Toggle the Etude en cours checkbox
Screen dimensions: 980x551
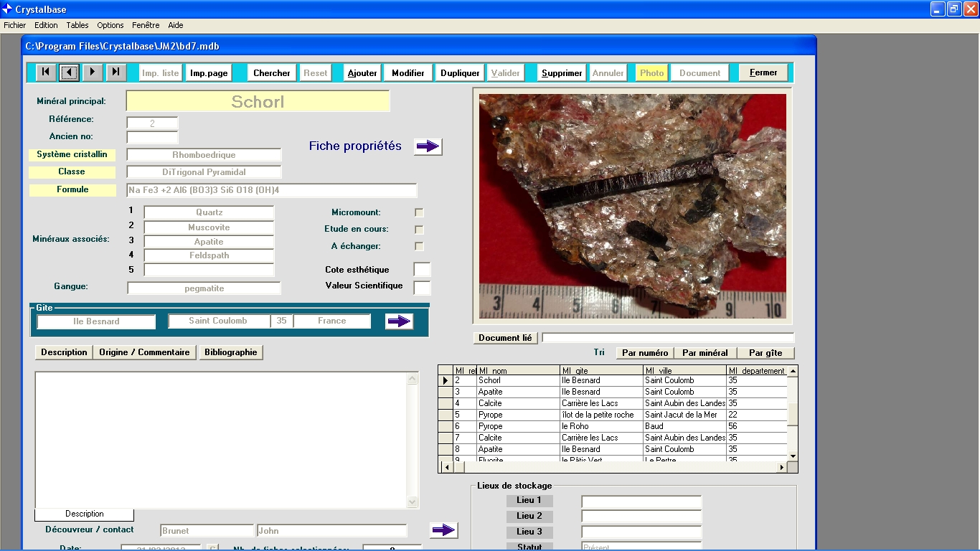419,230
